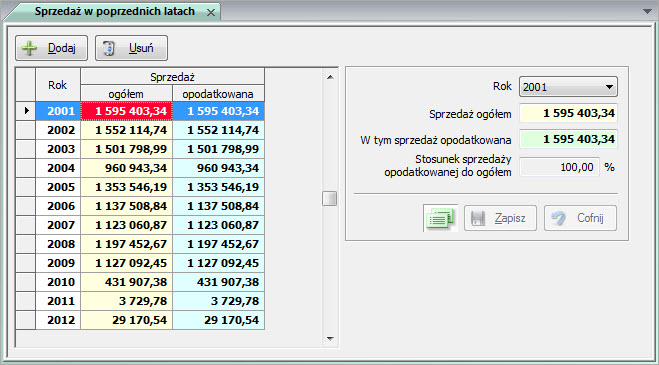This screenshot has height=365, width=659.
Task: Click the Sprzedaż group header
Action: pyautogui.click(x=172, y=77)
